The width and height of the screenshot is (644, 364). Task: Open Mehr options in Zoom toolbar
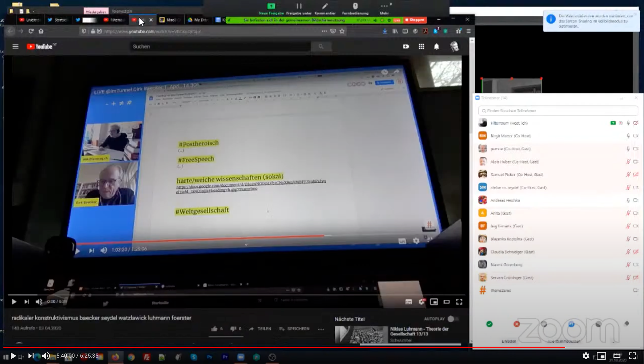pyautogui.click(x=384, y=8)
